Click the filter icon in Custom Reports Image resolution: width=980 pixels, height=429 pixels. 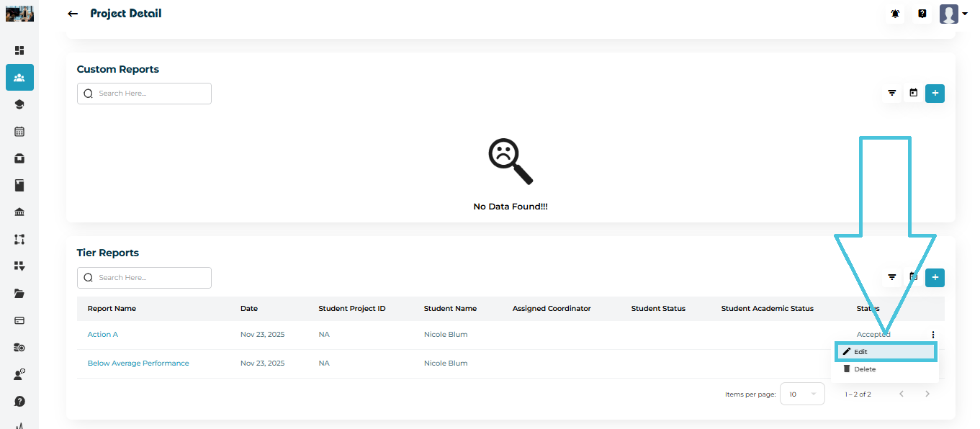tap(892, 93)
